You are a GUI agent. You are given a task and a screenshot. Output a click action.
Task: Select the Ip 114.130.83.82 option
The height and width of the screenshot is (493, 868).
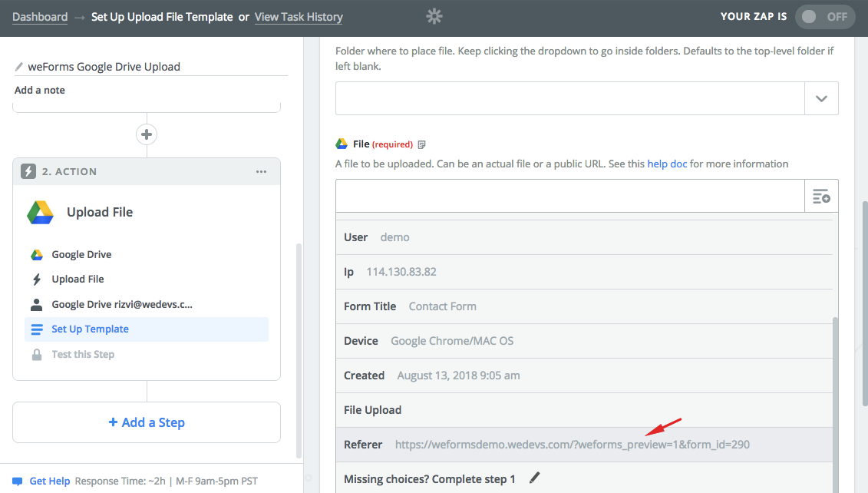(x=584, y=272)
